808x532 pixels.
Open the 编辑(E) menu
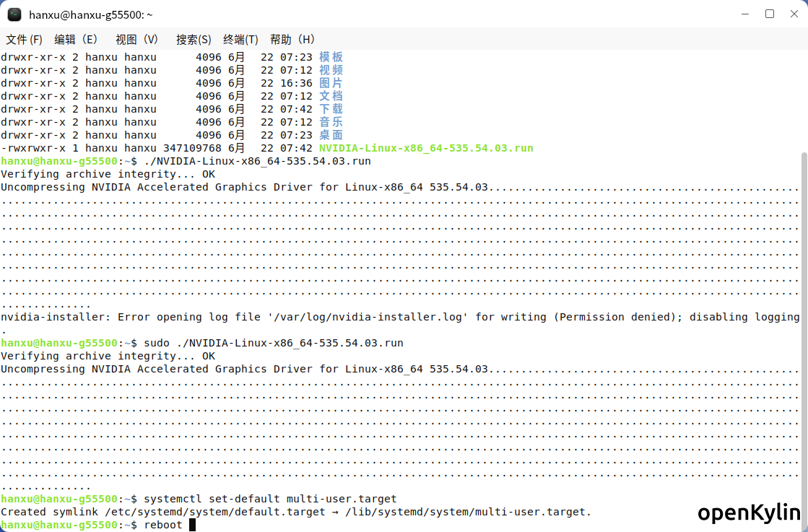click(x=76, y=40)
